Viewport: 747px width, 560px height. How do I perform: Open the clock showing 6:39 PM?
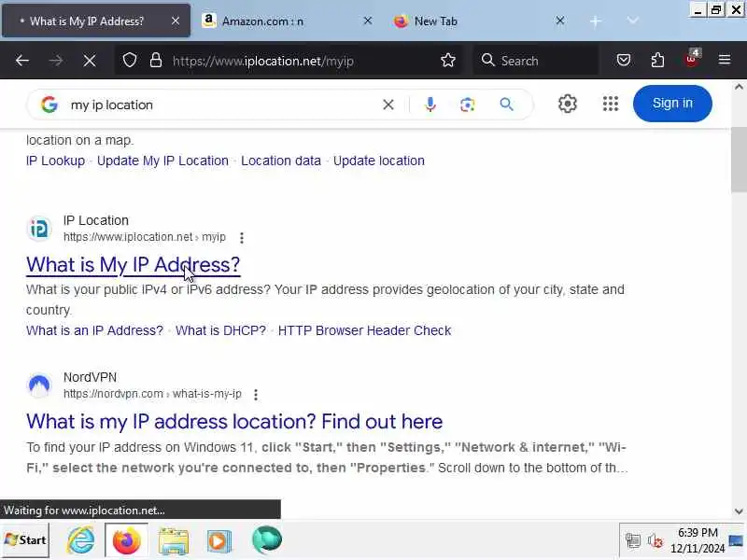698,540
